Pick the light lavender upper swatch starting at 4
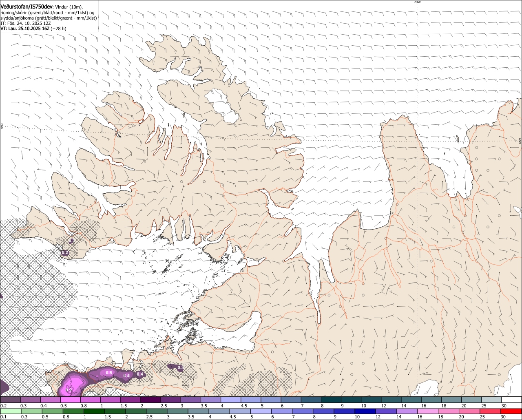The image size is (522, 420). [x=231, y=400]
